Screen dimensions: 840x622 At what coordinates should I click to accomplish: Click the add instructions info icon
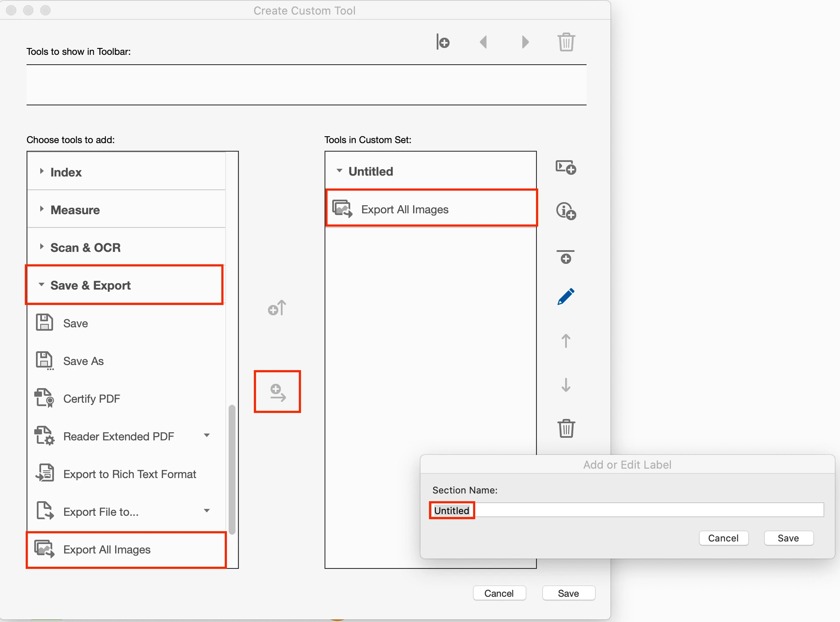tap(566, 211)
